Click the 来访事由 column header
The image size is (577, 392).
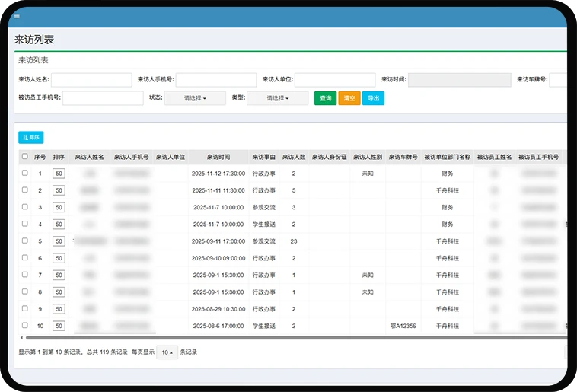pos(264,157)
